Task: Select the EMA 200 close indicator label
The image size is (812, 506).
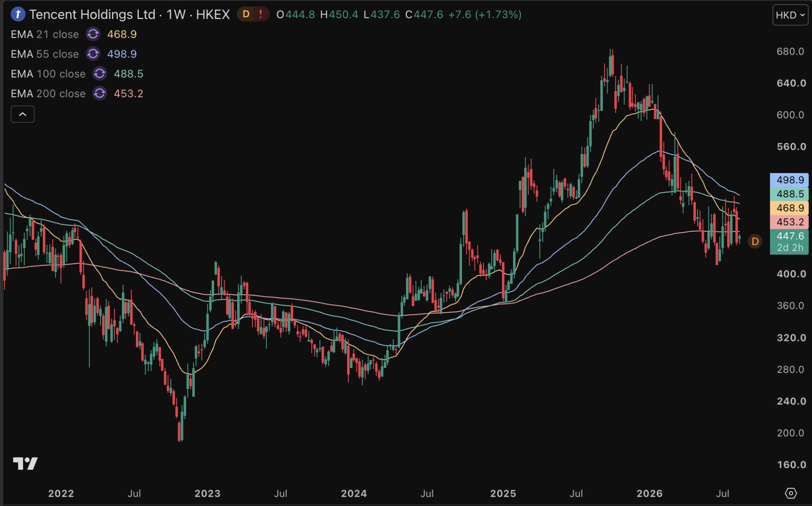Action: 48,93
